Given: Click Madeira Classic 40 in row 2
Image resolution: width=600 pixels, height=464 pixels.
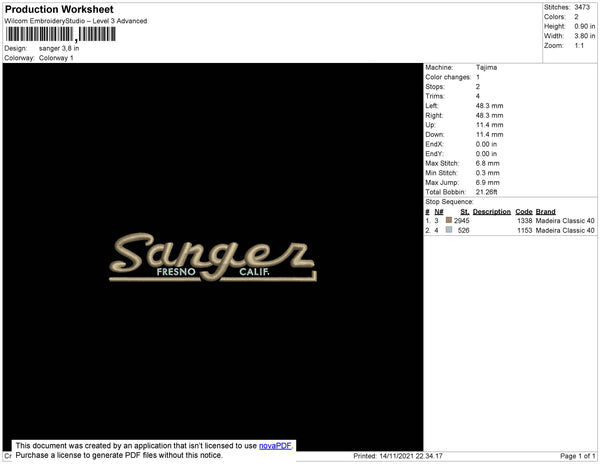Looking at the screenshot, I should coord(565,230).
